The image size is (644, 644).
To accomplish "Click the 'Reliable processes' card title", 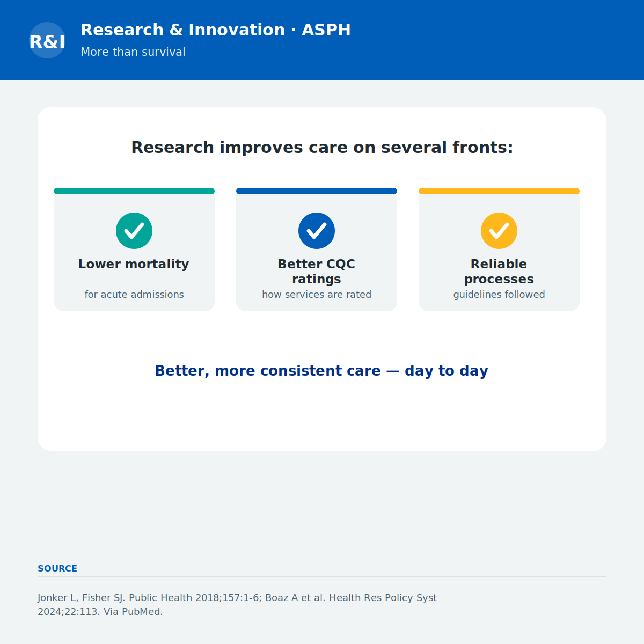I will pos(499,272).
